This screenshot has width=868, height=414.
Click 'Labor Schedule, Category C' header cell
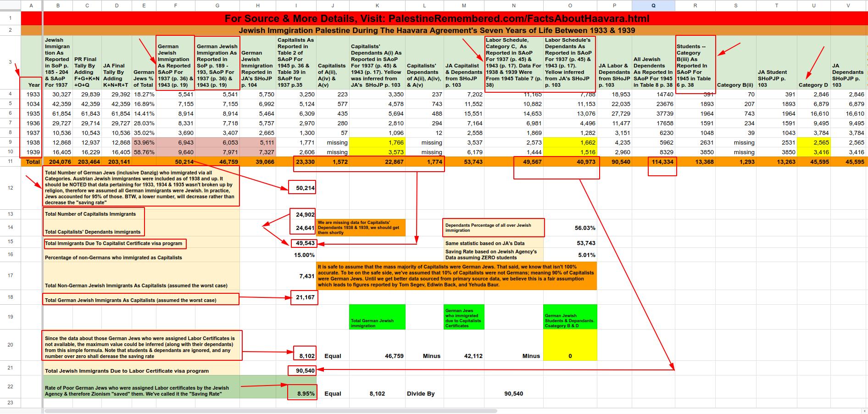(x=514, y=62)
